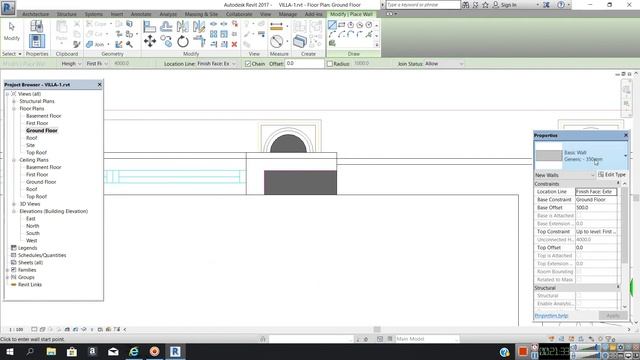Open File Explorer from the taskbar

51,352
